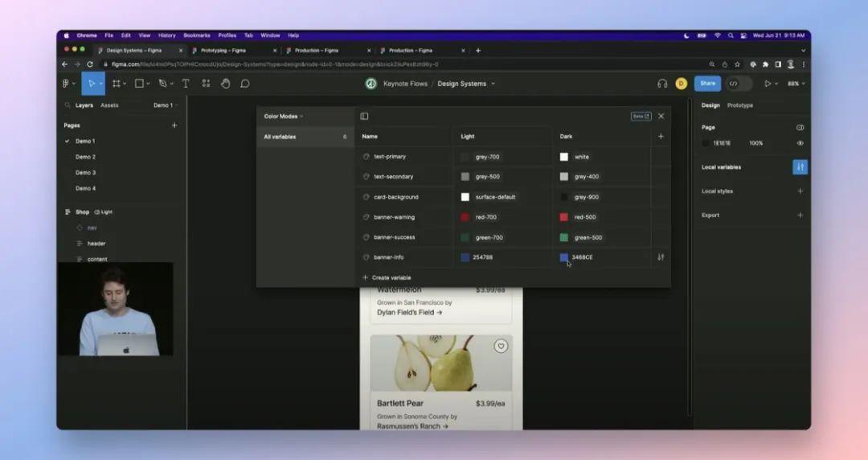Toggle Dev Mode switch
Viewport: 868px width, 460px height.
pos(739,84)
